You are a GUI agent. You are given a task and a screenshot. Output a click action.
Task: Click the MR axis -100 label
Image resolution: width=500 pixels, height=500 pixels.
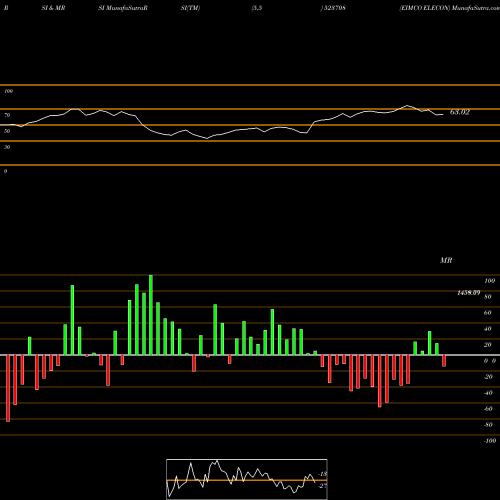tap(489, 441)
